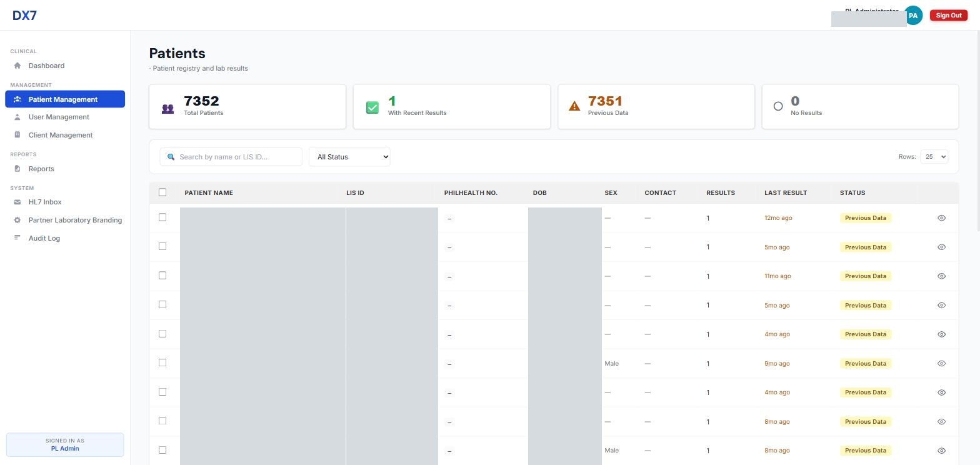Check the row with last result 12mo ago

pyautogui.click(x=162, y=217)
